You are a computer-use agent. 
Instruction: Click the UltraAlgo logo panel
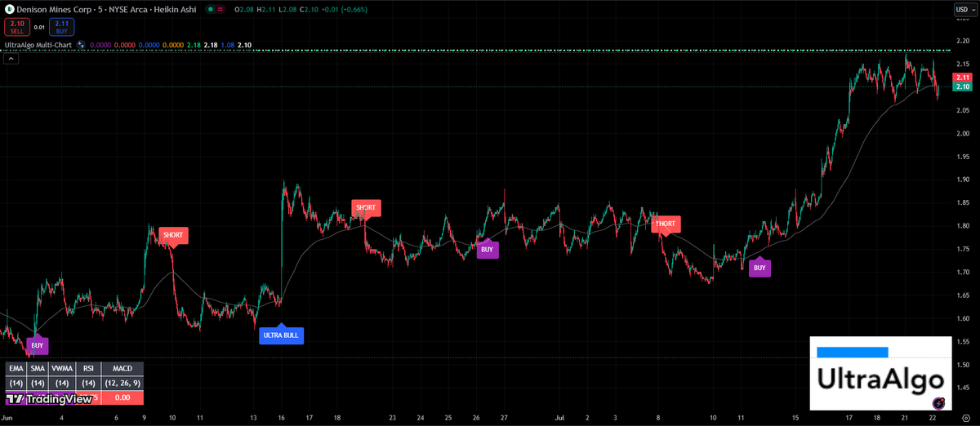(x=880, y=373)
